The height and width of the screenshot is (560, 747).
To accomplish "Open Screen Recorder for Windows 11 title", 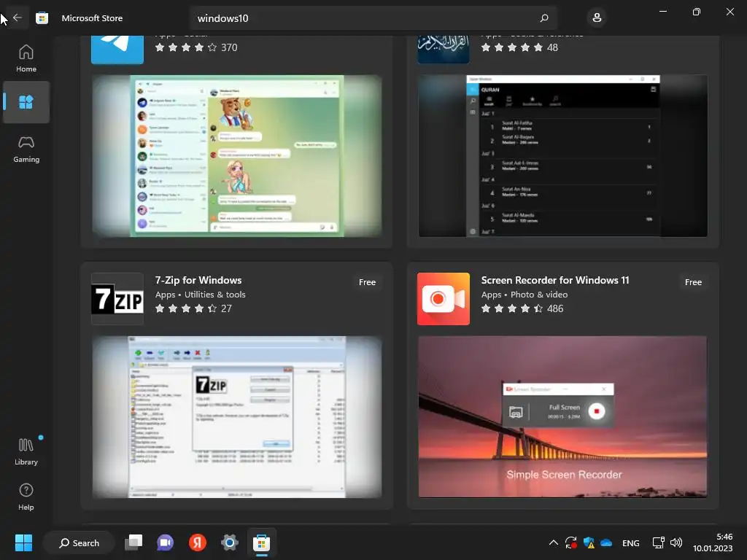I will click(x=555, y=280).
